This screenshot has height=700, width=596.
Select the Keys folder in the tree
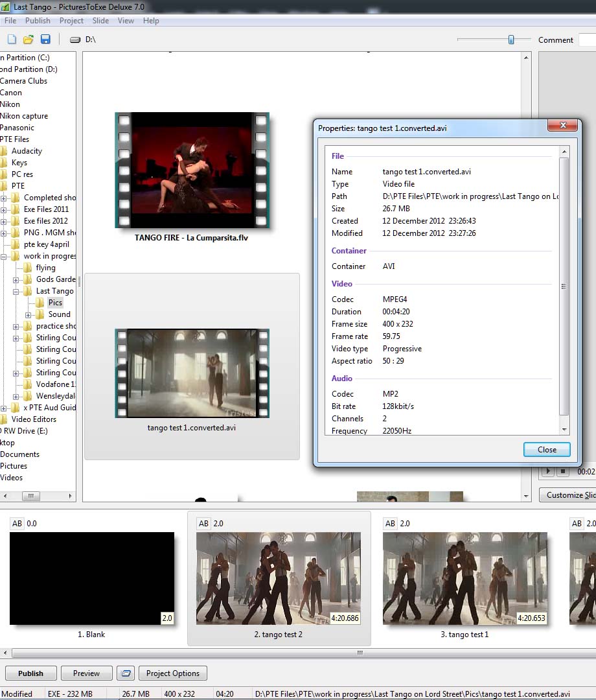coord(19,163)
